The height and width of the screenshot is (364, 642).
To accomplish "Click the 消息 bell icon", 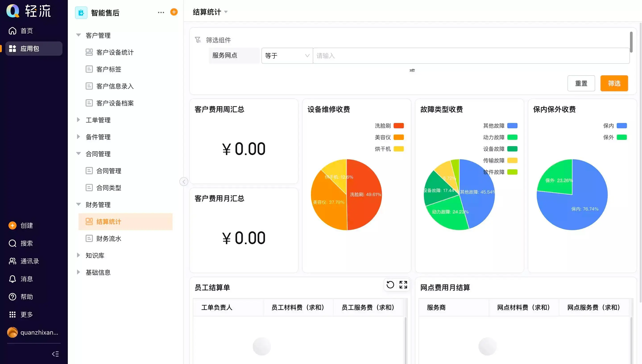I will (x=12, y=279).
